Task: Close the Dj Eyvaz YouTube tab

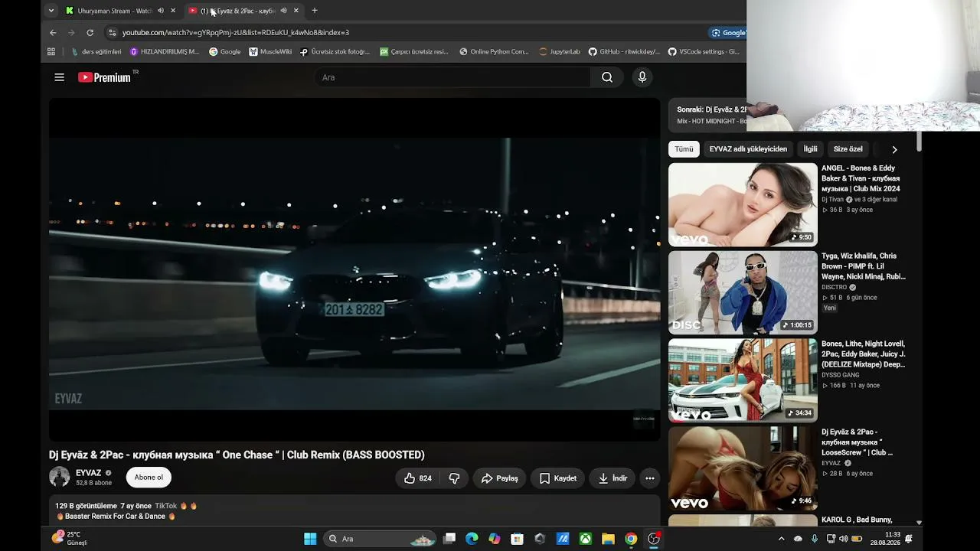Action: [296, 11]
